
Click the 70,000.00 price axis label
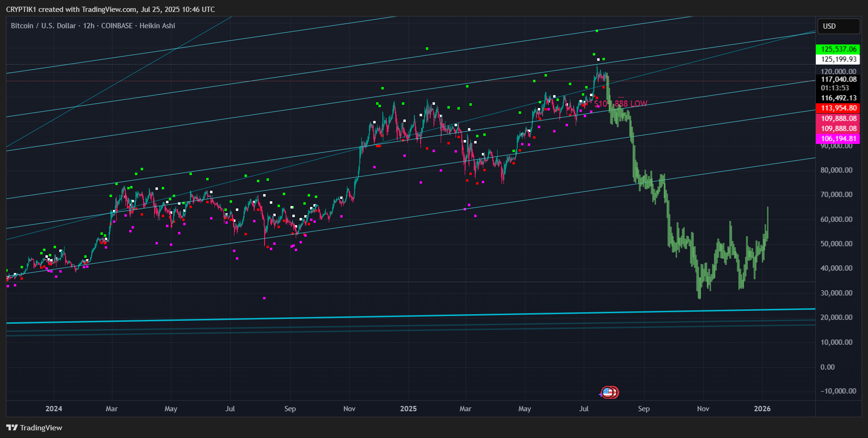836,195
